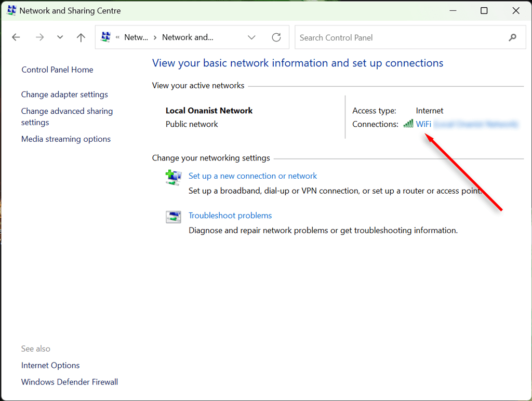Click the Netw... breadcrumb segment
Viewport: 532px width, 401px height.
136,37
